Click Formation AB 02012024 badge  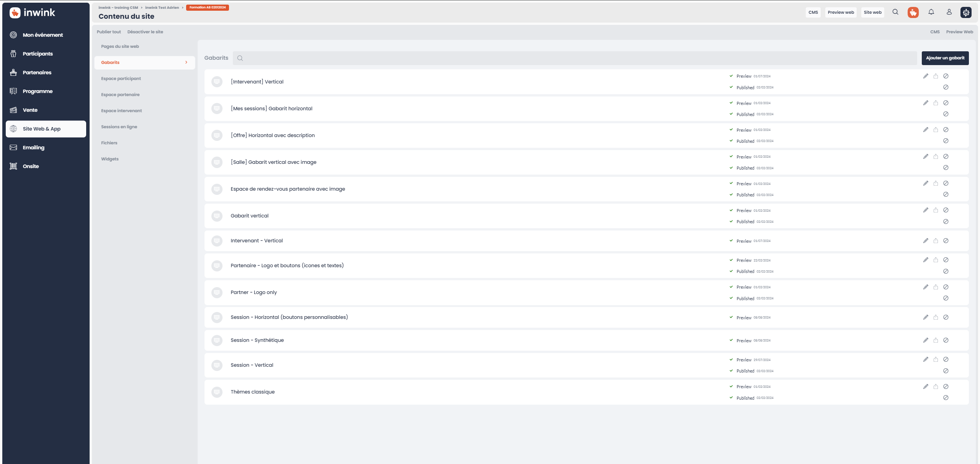(208, 8)
